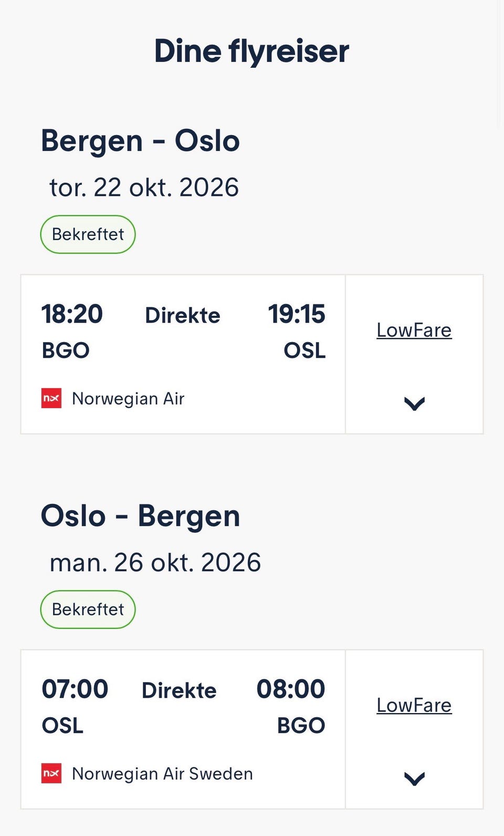Click the Norwegian Air logo icon
This screenshot has width=504, height=836.
click(x=51, y=398)
